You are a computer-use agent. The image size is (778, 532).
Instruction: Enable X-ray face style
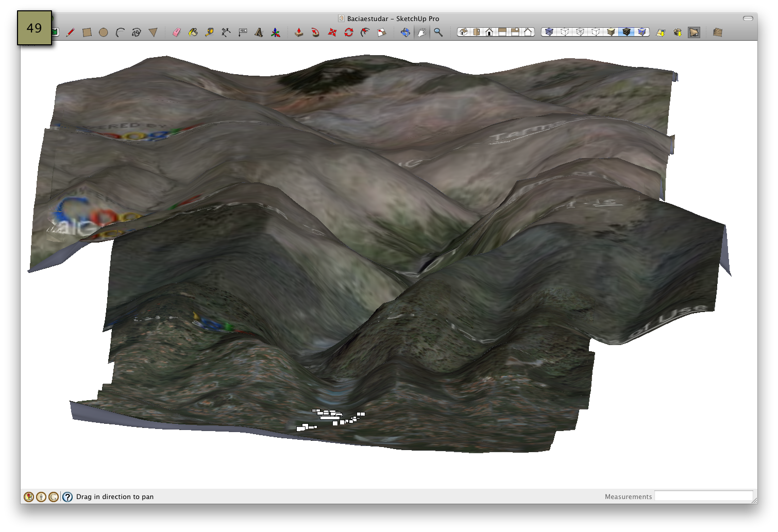click(549, 32)
